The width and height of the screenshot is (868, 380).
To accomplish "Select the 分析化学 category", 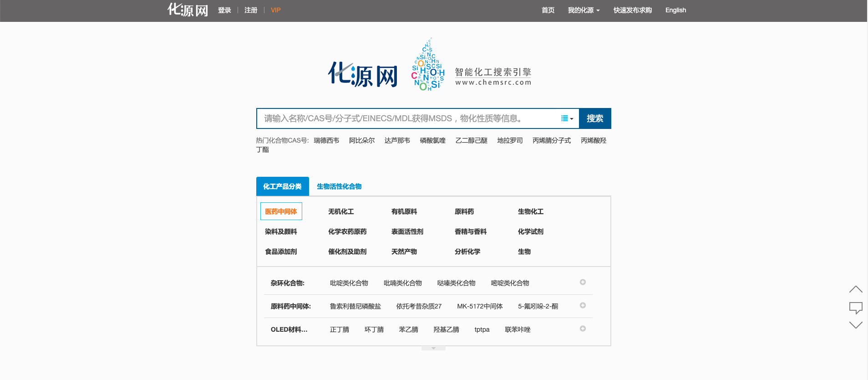I will click(467, 252).
